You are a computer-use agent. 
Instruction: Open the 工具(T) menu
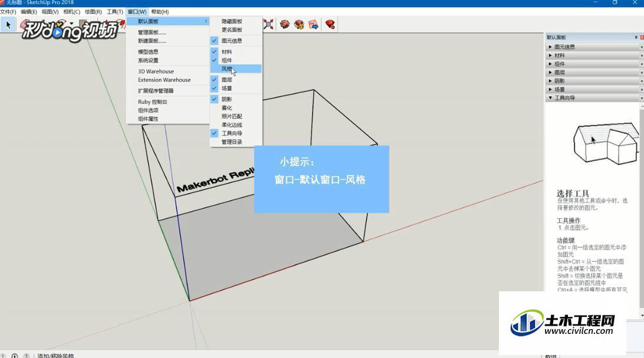pos(114,12)
